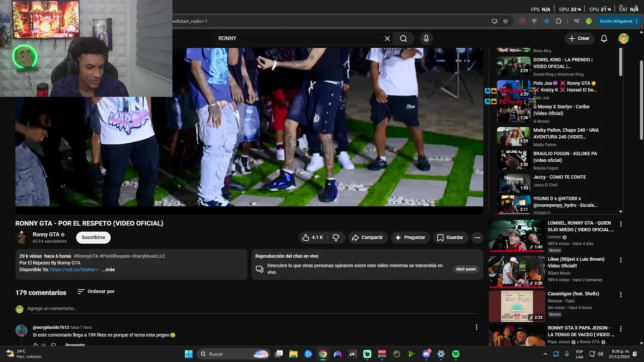The image size is (644, 362).
Task: Expand description with ...más
Action: pos(108,269)
